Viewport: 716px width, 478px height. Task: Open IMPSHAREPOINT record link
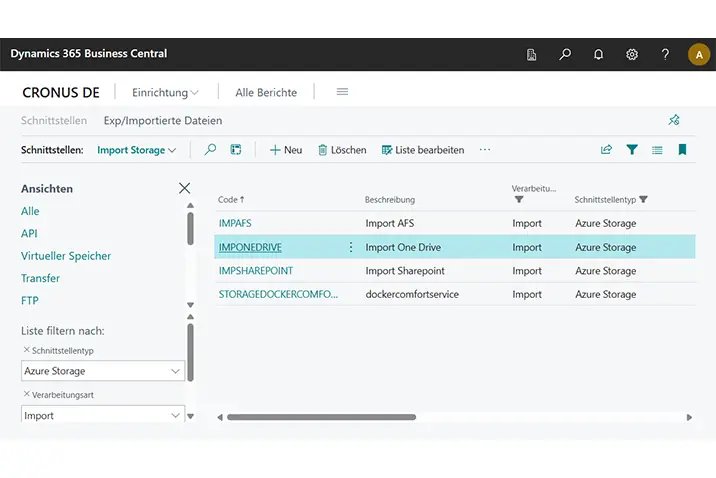point(256,271)
